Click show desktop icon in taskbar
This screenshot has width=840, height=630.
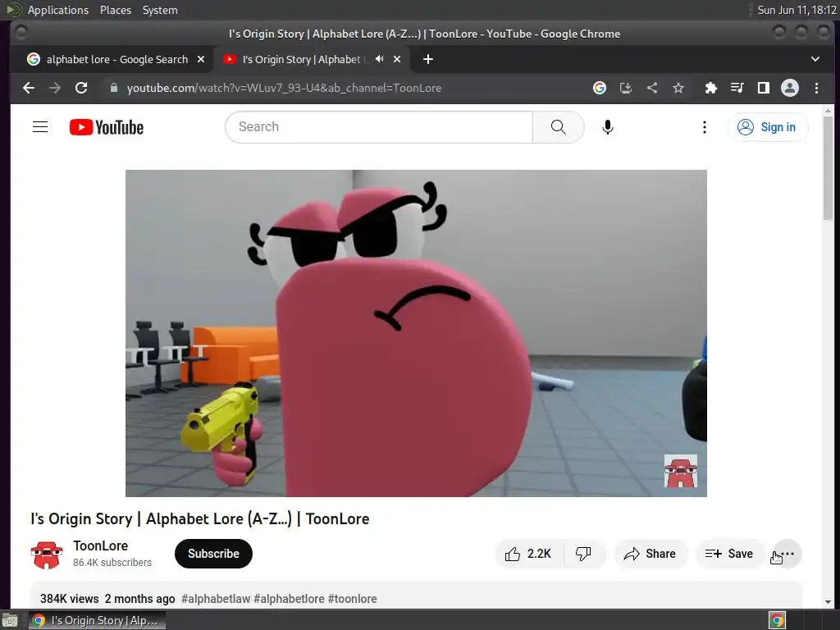coord(10,621)
